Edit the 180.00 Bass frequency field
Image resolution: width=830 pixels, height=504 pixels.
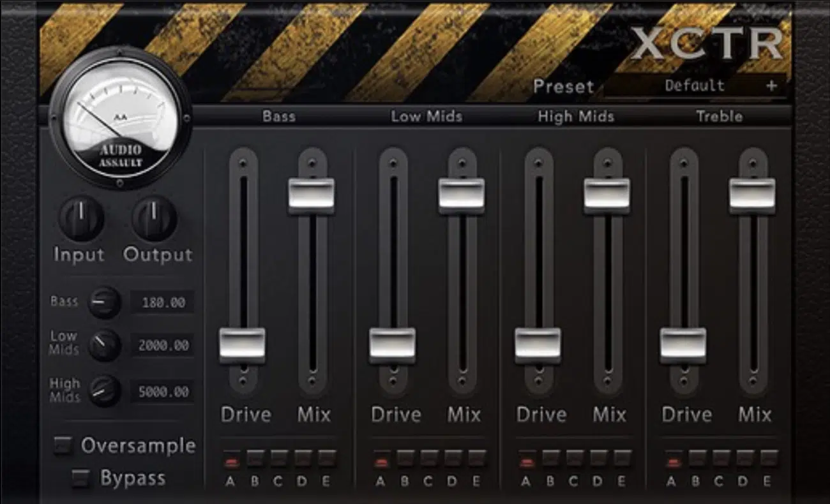pyautogui.click(x=162, y=302)
